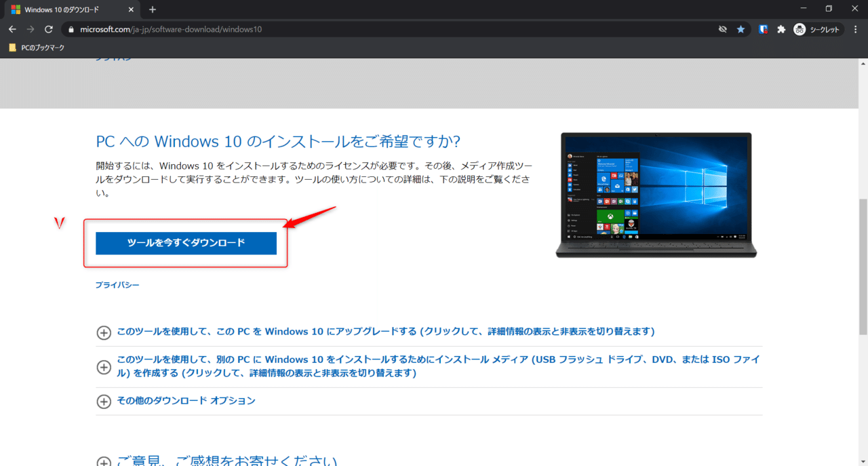The height and width of the screenshot is (466, 868).
Task: Open the プライバシー link
Action: coord(118,285)
